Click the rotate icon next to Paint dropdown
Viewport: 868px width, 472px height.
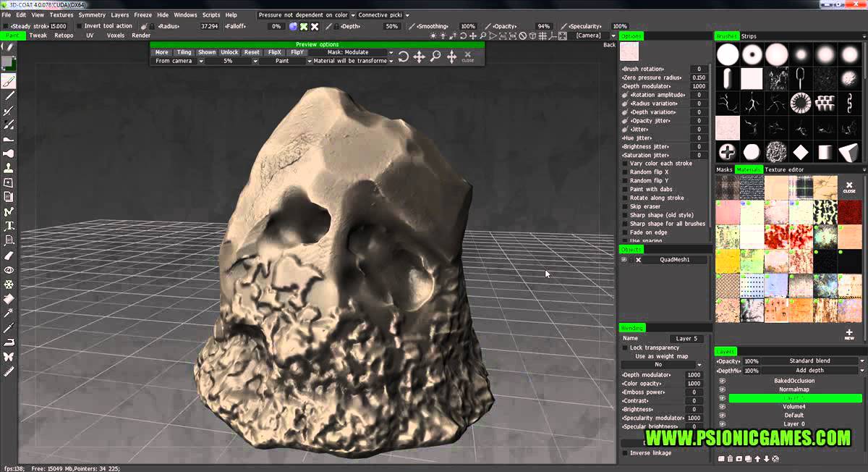coord(403,56)
